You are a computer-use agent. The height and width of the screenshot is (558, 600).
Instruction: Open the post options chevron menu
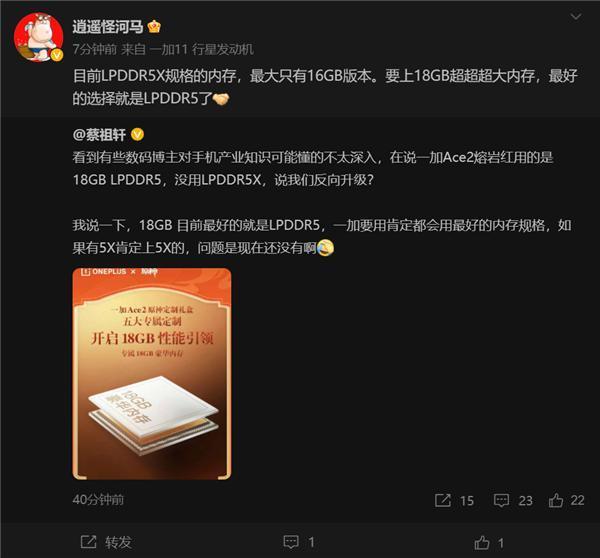tap(576, 16)
